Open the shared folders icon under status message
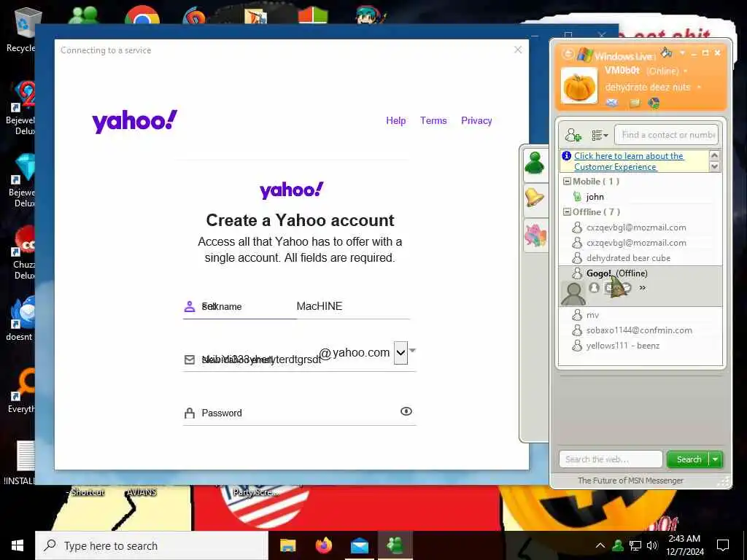This screenshot has width=747, height=560. tap(634, 102)
